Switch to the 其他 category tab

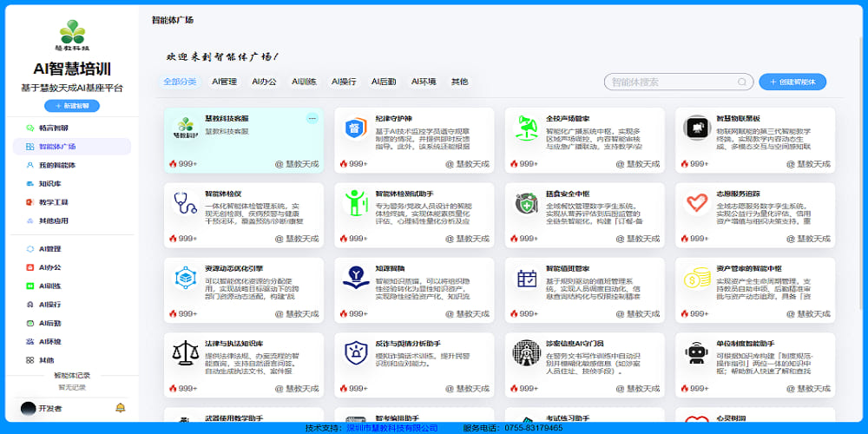tap(459, 82)
